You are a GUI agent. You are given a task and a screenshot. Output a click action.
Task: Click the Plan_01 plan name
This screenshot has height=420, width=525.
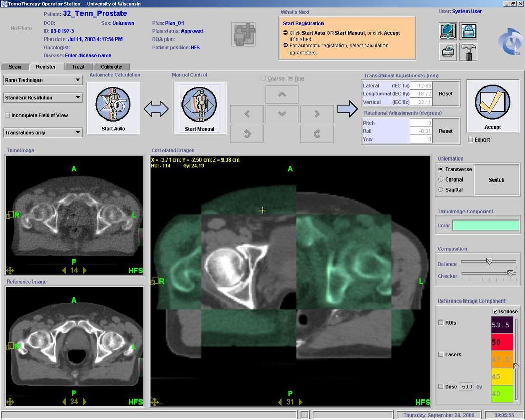pyautogui.click(x=174, y=23)
